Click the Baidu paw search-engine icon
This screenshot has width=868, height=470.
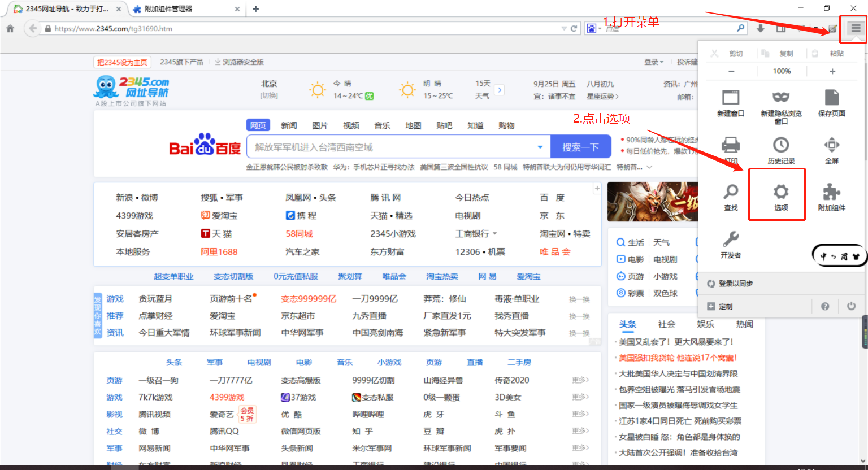pos(591,28)
